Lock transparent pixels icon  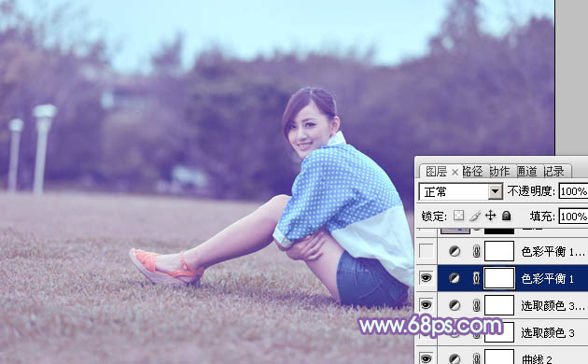click(458, 216)
